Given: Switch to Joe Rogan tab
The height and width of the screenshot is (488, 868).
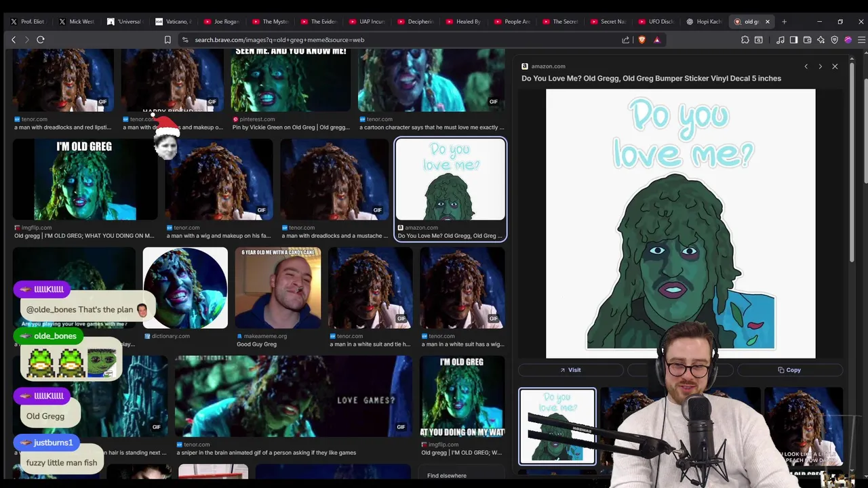Looking at the screenshot, I should pyautogui.click(x=222, y=22).
